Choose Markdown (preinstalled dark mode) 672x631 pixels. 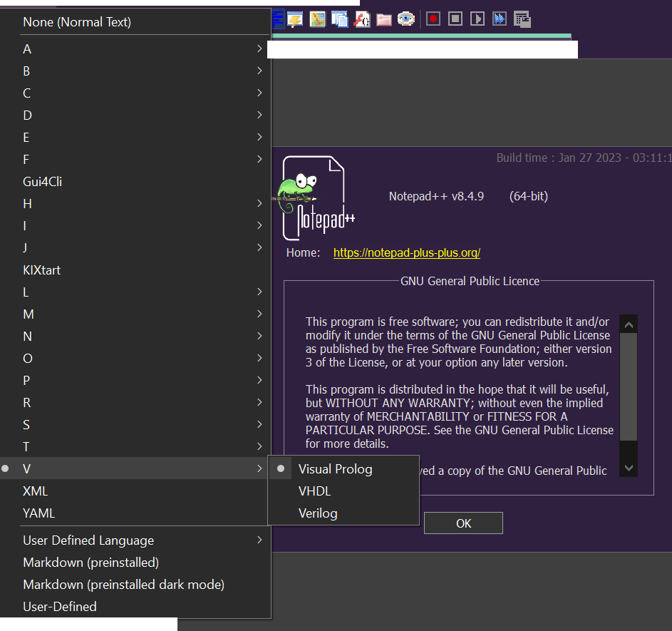tap(135, 585)
